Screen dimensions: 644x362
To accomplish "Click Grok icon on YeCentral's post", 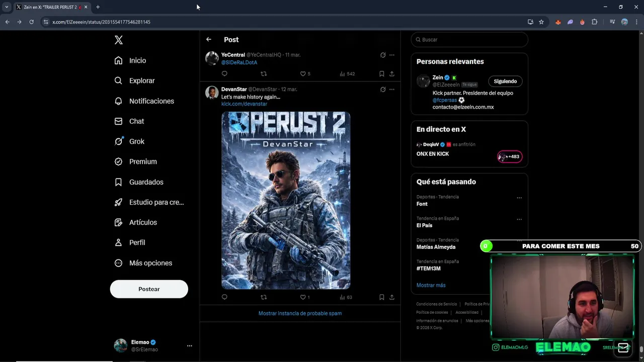I will point(383,55).
